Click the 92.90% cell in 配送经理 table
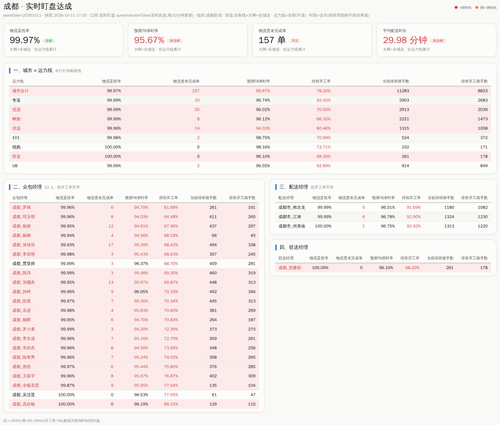This screenshot has height=425, width=500. coord(413,217)
